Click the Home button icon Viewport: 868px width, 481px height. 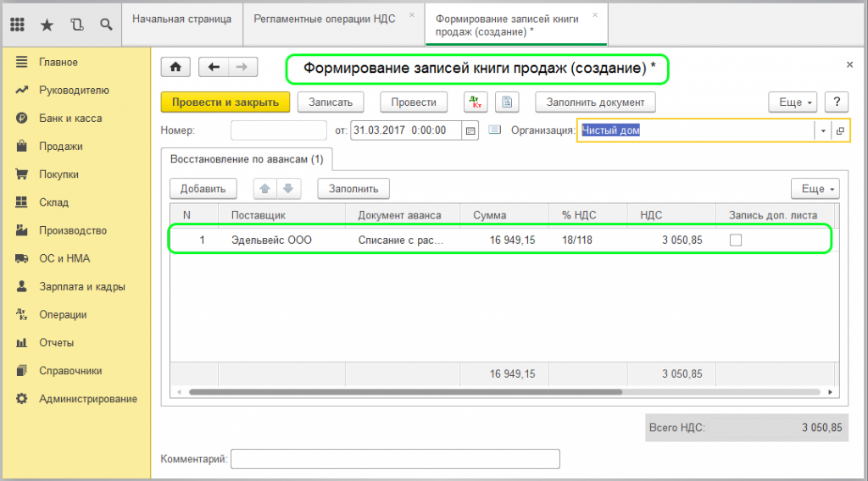click(x=175, y=68)
